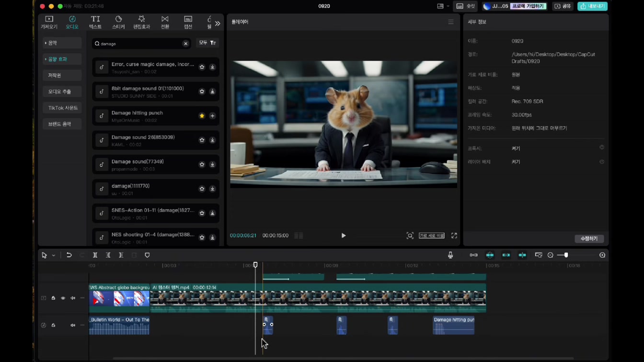Viewport: 644px width, 362px height.
Task: Adjust the timeline zoom slider
Action: pyautogui.click(x=566, y=255)
